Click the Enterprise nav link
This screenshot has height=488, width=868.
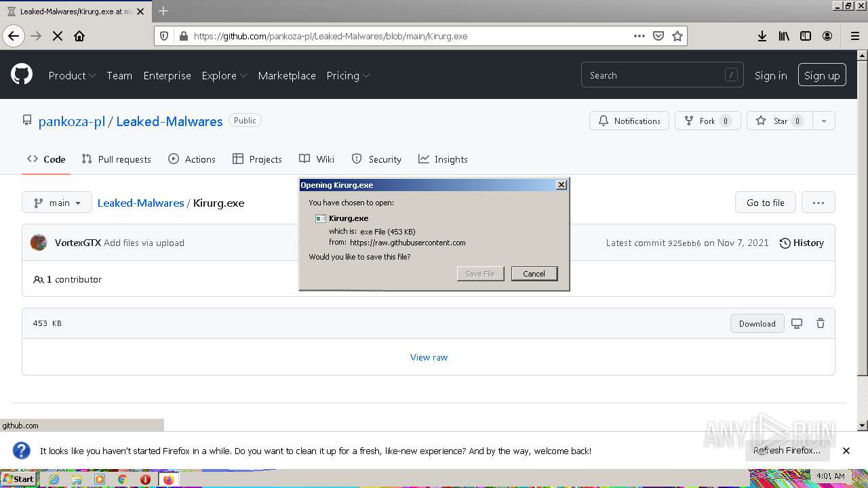coord(167,75)
